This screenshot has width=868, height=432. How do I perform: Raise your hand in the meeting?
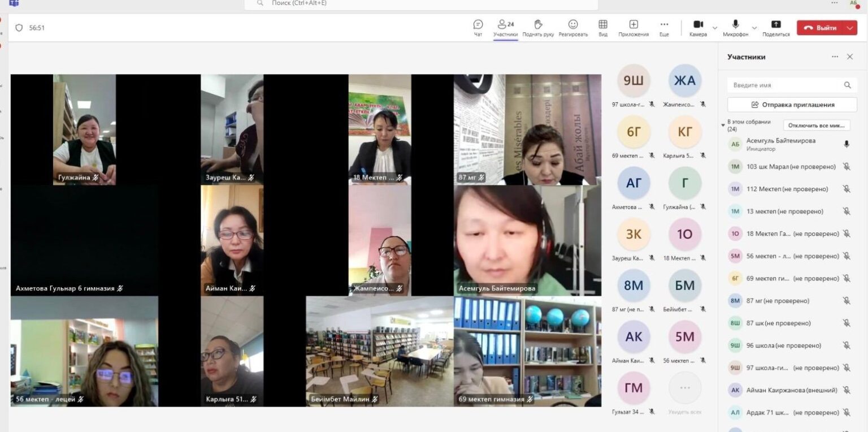[x=538, y=28]
